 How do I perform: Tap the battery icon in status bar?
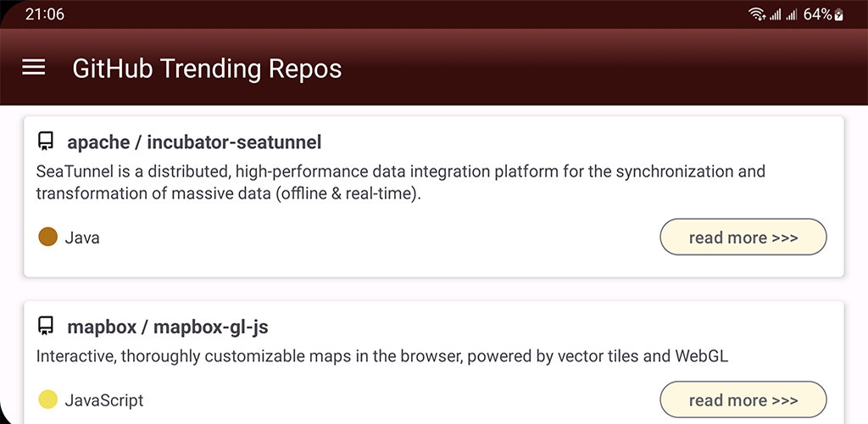tap(838, 14)
